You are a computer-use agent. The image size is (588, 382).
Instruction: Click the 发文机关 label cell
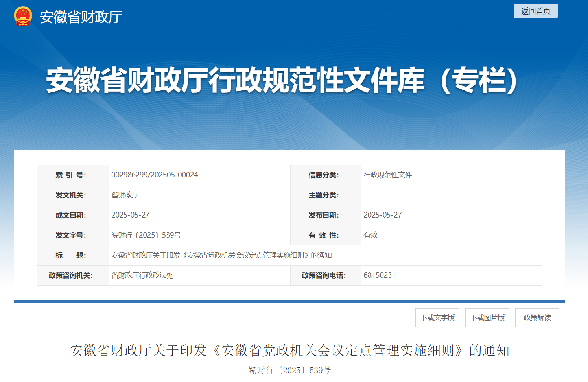(73, 195)
